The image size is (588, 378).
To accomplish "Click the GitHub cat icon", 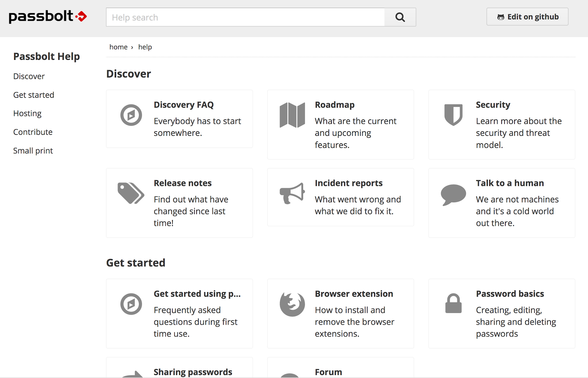I will tap(501, 17).
